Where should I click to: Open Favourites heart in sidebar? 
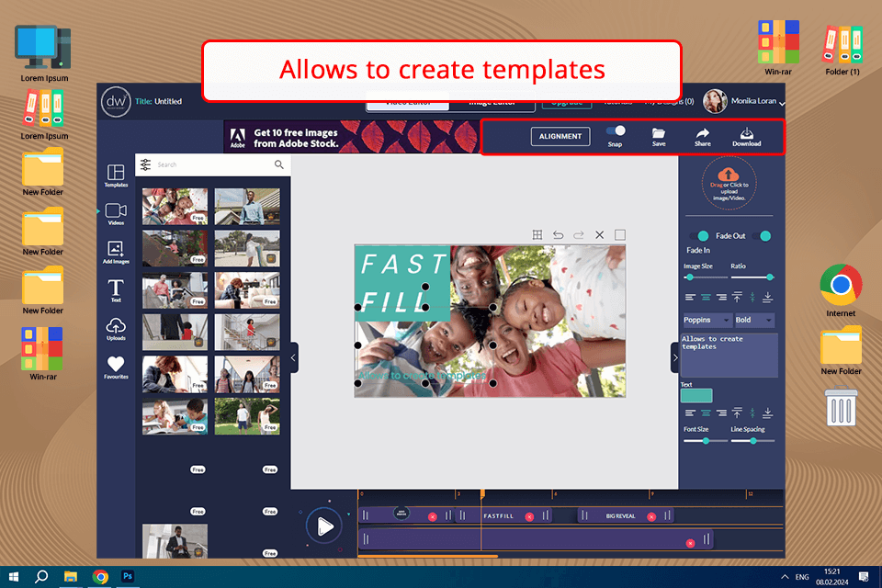116,367
